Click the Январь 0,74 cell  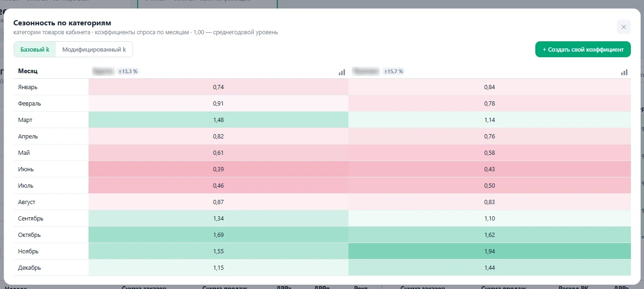point(218,87)
